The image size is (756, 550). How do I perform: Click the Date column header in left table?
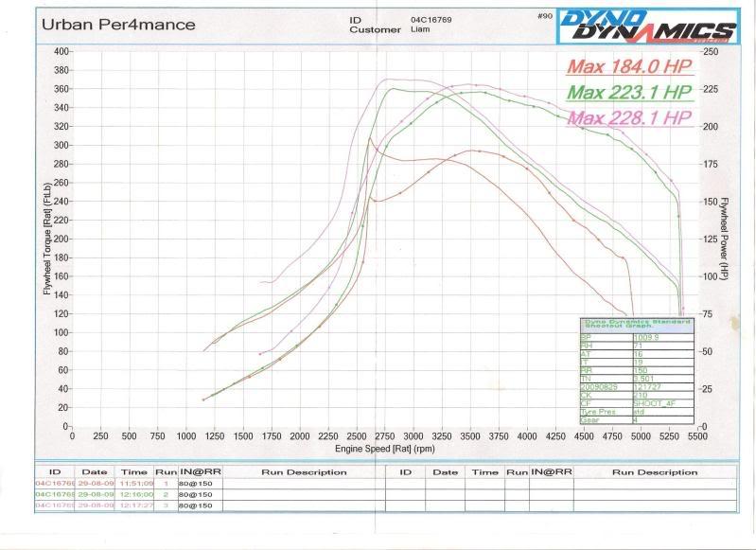point(94,470)
